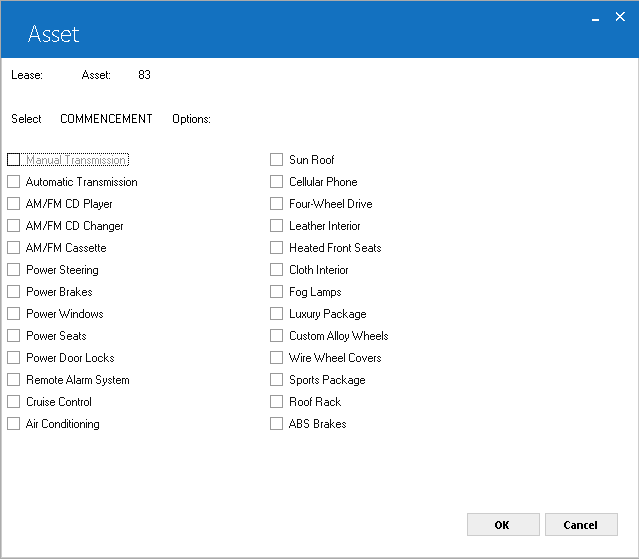Tick the AM/FM CD Player checkbox
The width and height of the screenshot is (639, 559).
pos(13,204)
